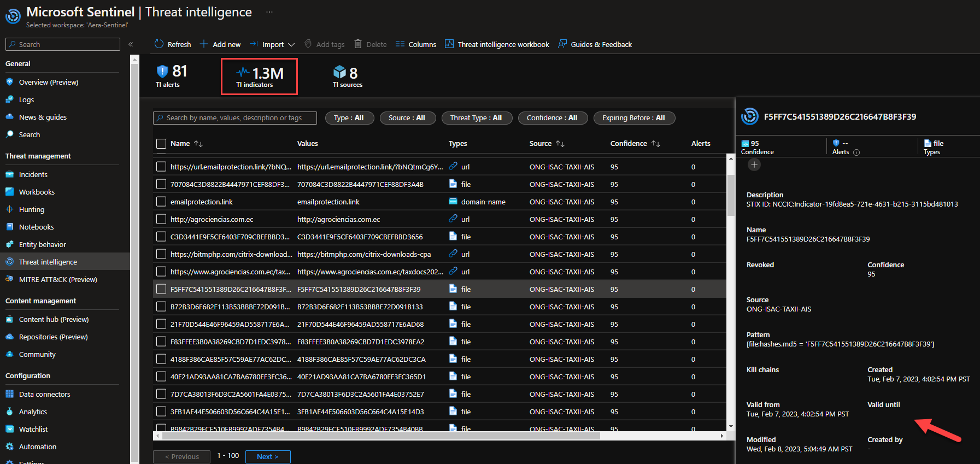This screenshot has height=464, width=980.
Task: Click the TI indicators tile
Action: click(259, 77)
